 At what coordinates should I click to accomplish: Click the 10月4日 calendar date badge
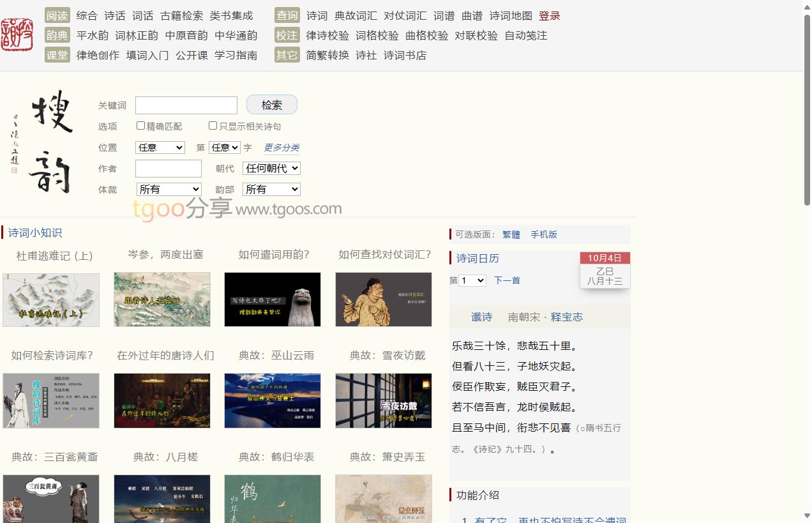(x=605, y=258)
